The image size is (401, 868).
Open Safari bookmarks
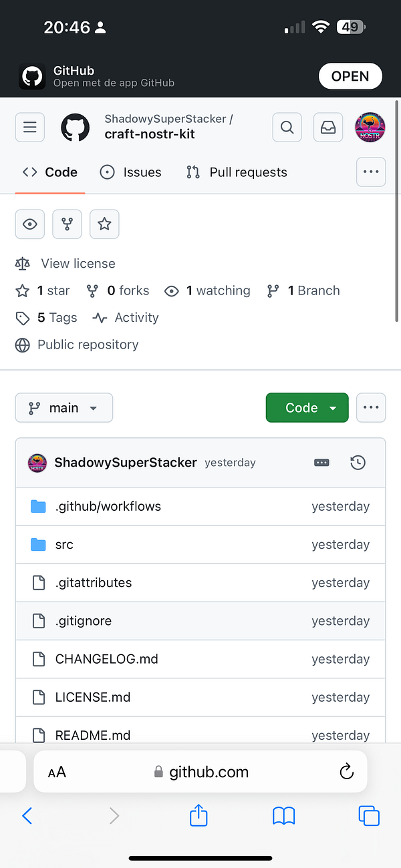[284, 815]
